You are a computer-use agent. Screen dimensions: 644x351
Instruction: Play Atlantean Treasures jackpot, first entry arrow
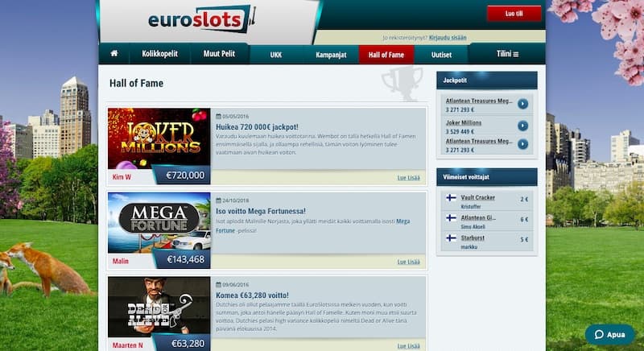[x=522, y=104]
